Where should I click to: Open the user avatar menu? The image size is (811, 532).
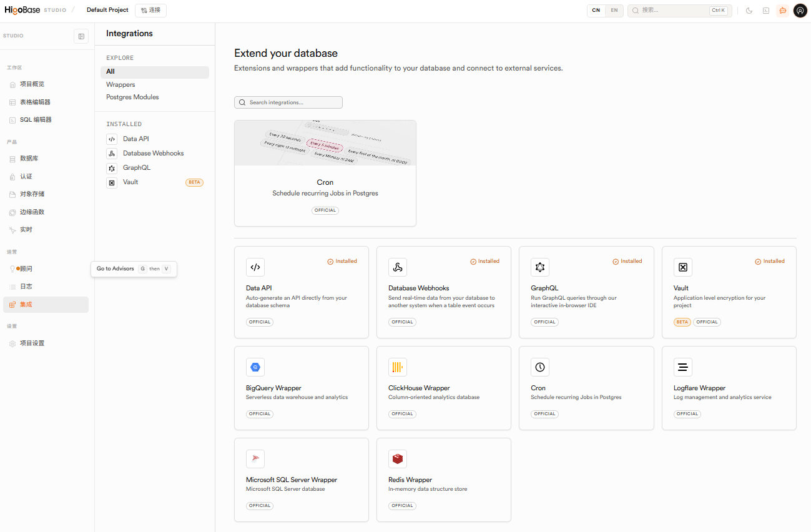click(800, 11)
